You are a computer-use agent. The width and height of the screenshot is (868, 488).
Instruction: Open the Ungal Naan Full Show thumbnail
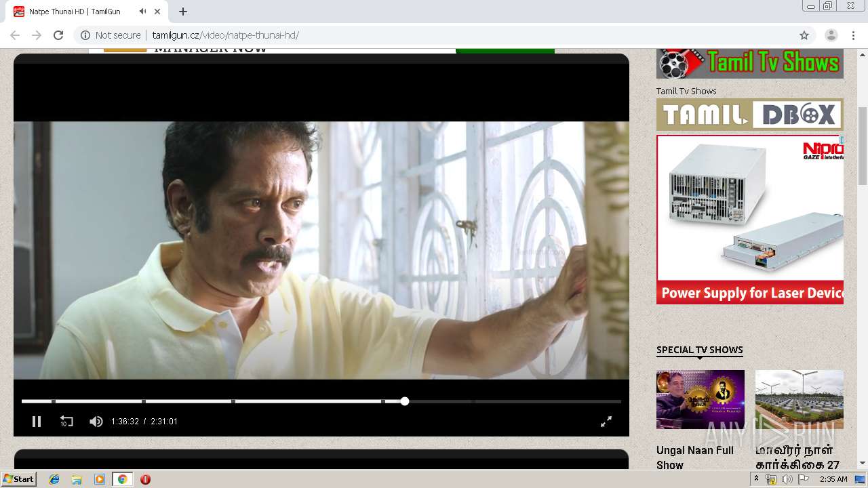(x=701, y=399)
